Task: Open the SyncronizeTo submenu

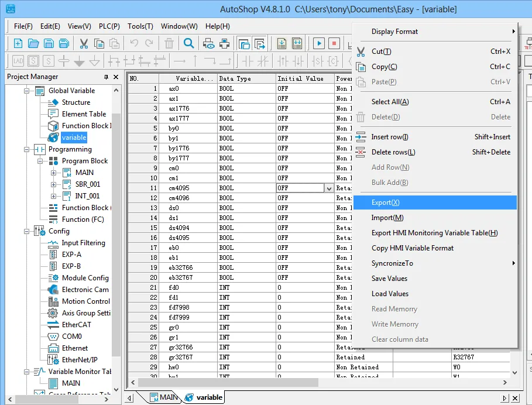Action: pyautogui.click(x=435, y=263)
